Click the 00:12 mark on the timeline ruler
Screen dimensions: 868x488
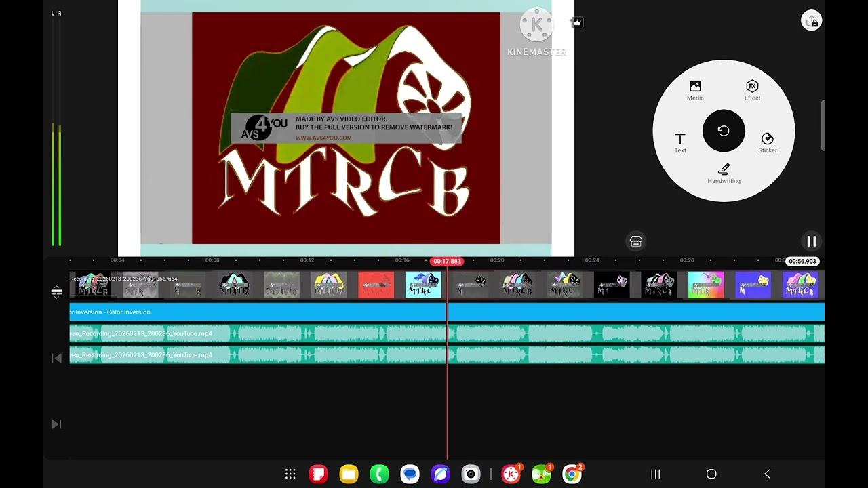pyautogui.click(x=307, y=260)
